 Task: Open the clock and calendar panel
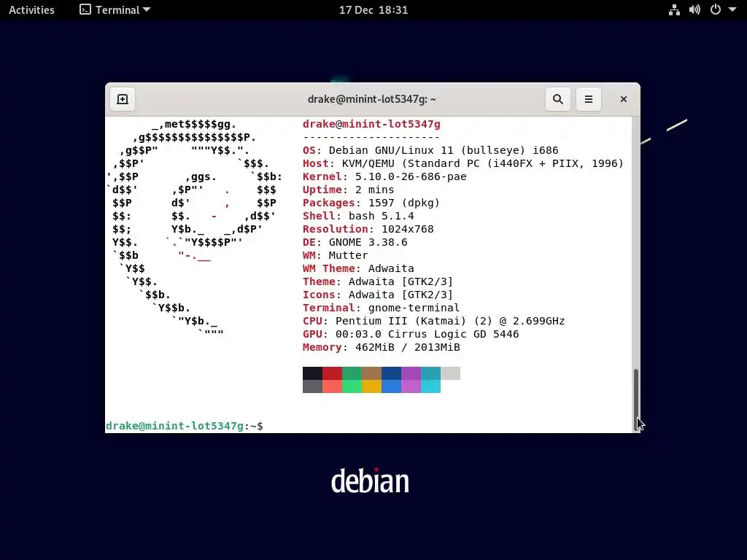point(373,10)
